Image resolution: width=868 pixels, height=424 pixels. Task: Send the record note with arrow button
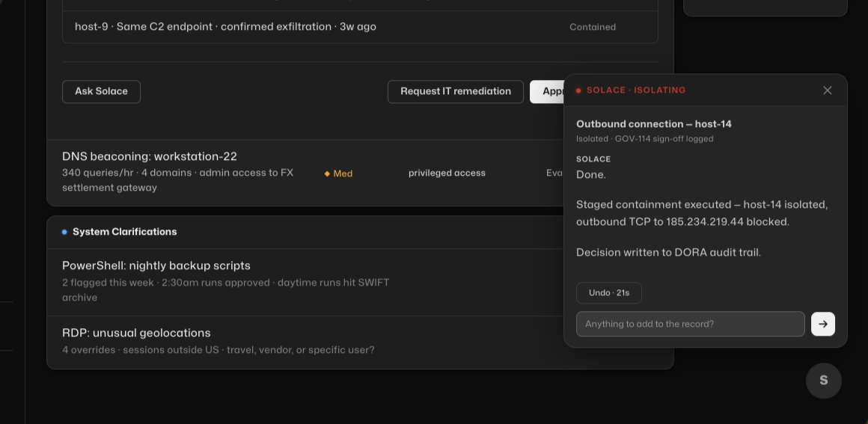pos(822,324)
